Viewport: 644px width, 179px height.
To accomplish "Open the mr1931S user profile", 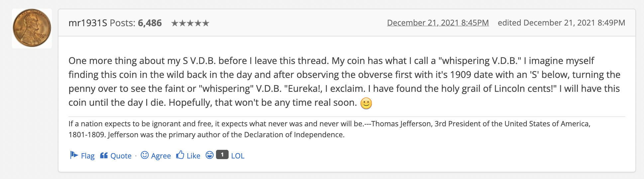I will pos(88,23).
